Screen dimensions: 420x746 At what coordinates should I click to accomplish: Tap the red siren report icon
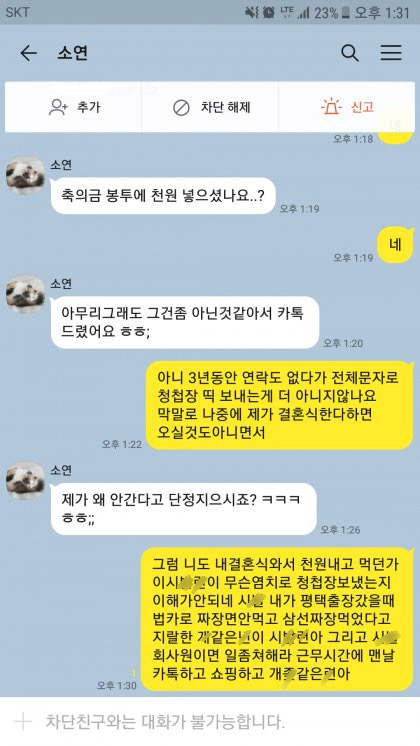coord(331,107)
